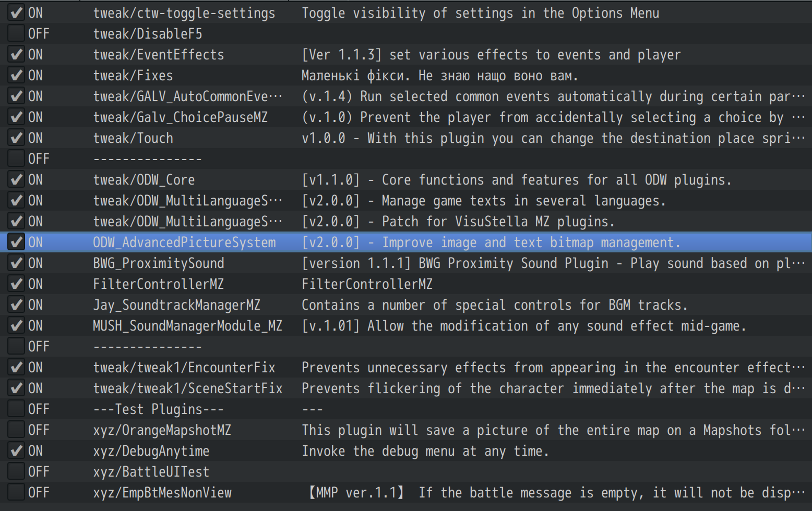Screen dimensions: 812x511
Task: Toggle the tweak/EventEffects checkbox off
Action: [x=16, y=54]
